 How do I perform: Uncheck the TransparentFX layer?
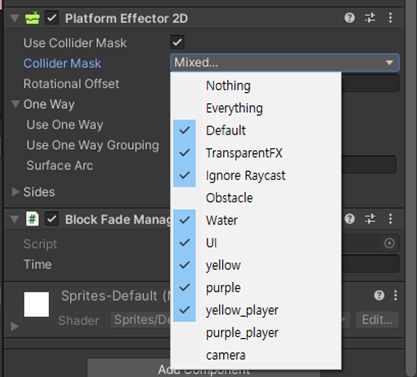pyautogui.click(x=256, y=153)
